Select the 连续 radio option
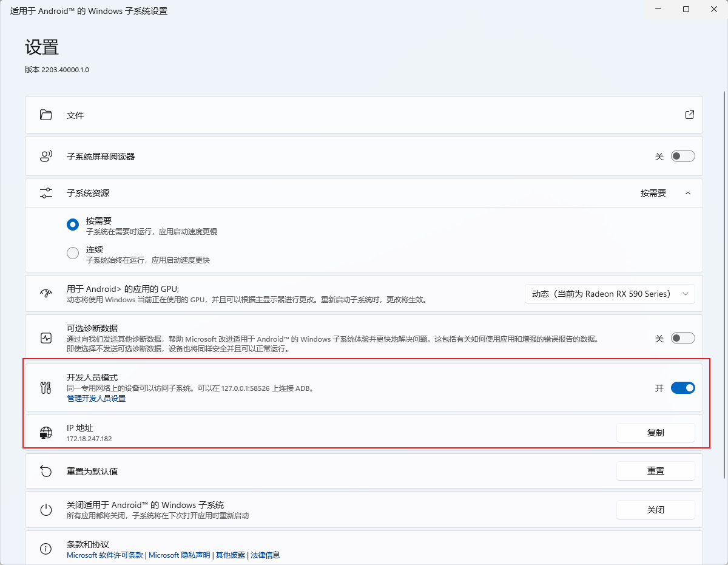The width and height of the screenshot is (728, 565). tap(72, 253)
